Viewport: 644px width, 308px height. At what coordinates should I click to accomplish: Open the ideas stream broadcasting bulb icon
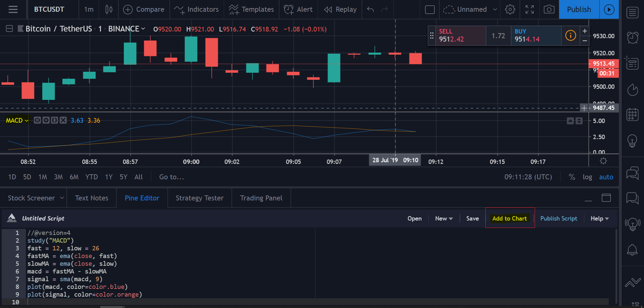632,224
